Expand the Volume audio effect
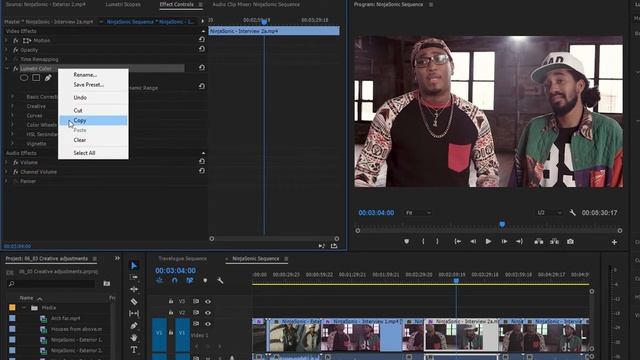This screenshot has height=360, width=640. [6, 162]
